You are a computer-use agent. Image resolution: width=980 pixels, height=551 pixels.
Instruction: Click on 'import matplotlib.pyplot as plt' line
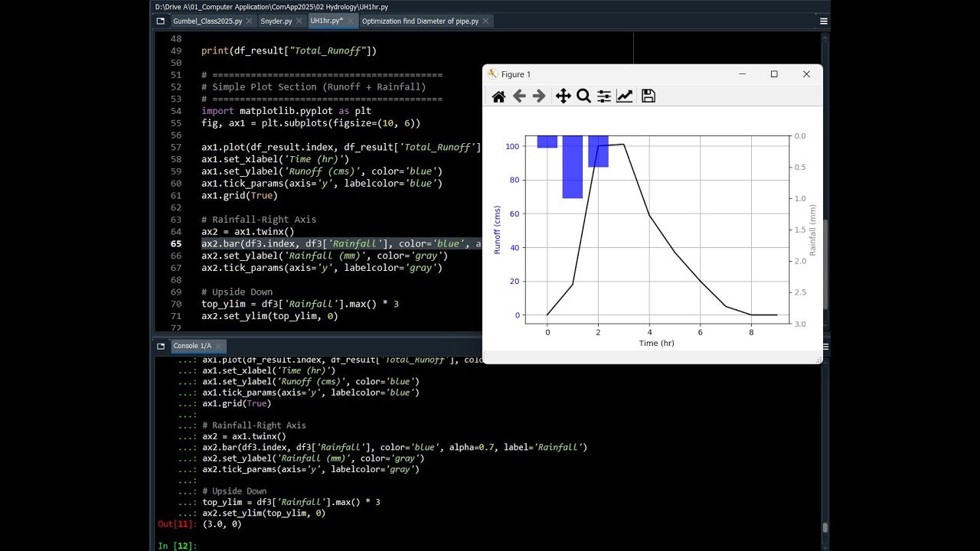286,111
